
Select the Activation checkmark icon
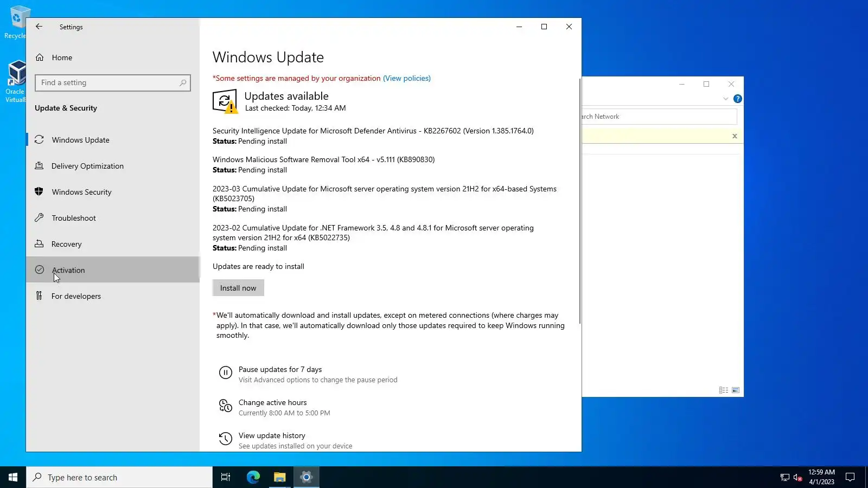39,270
